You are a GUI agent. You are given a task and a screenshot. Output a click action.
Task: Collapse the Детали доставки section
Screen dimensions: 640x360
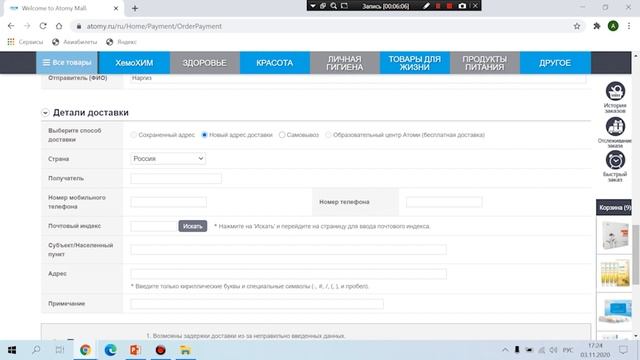pyautogui.click(x=45, y=113)
